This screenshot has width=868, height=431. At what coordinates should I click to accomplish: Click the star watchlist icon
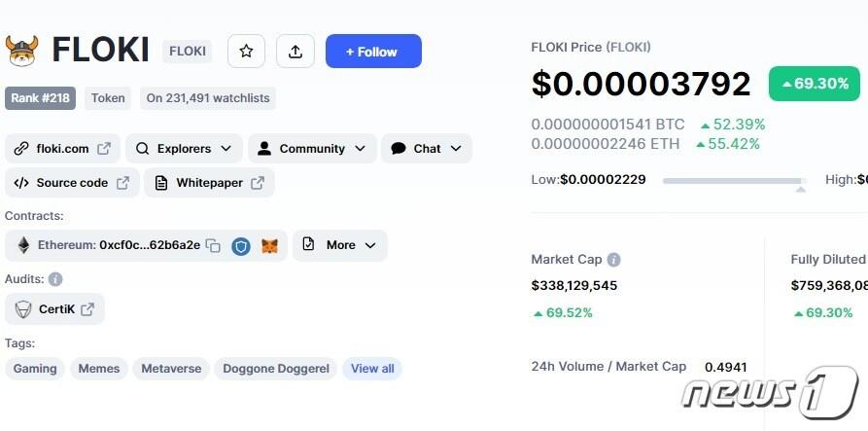click(x=246, y=52)
